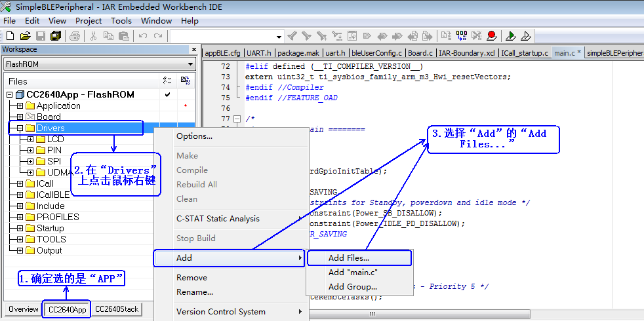Switch to the CC2640Stack workspace tab
644x321 pixels.
point(117,309)
